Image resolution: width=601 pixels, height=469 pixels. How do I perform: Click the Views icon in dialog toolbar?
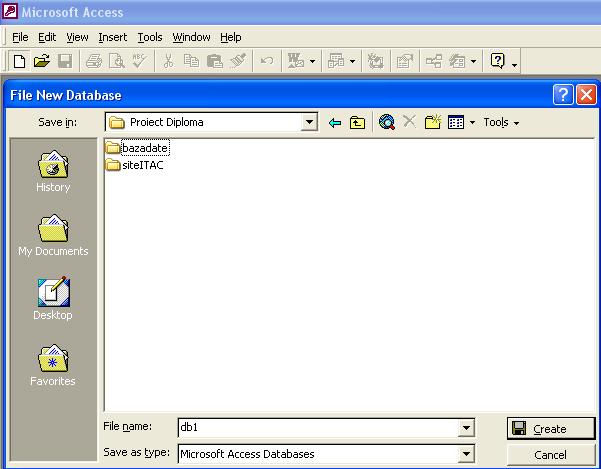456,122
